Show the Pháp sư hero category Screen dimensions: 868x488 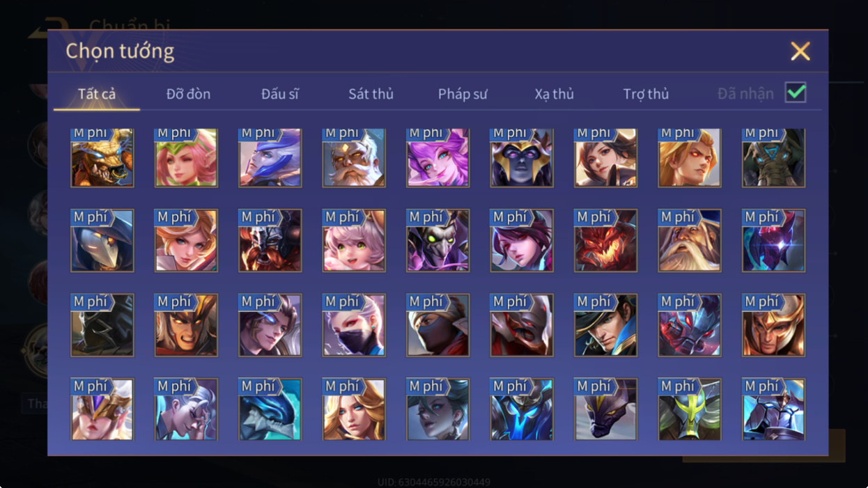point(463,93)
